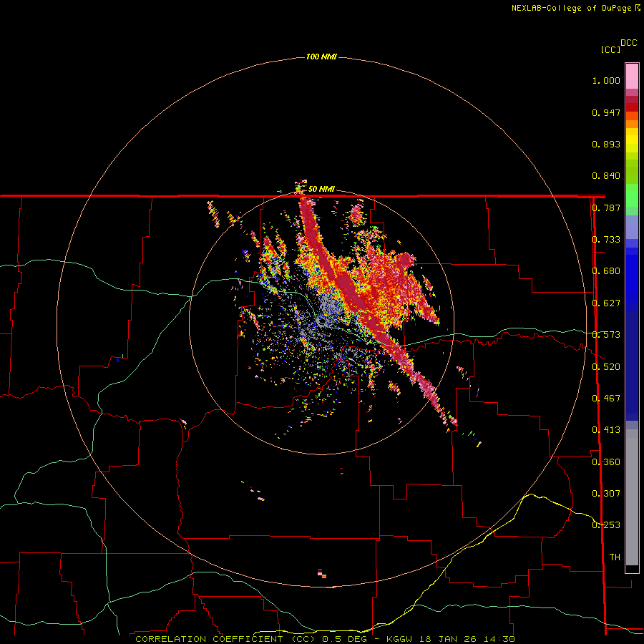
Task: Click the 0.893 legend value
Action: click(606, 144)
